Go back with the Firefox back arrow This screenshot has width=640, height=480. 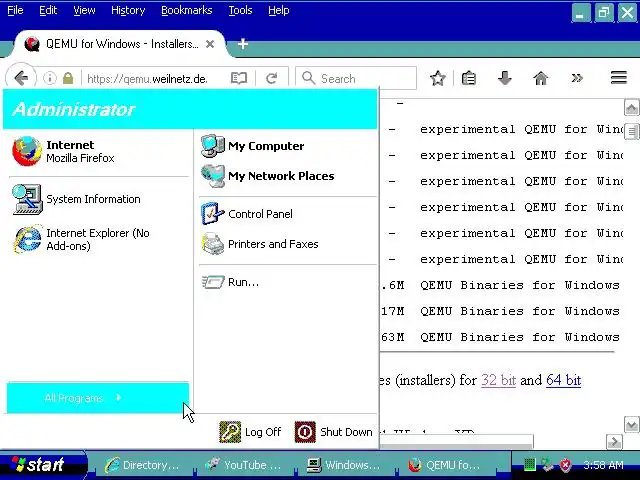tap(21, 78)
